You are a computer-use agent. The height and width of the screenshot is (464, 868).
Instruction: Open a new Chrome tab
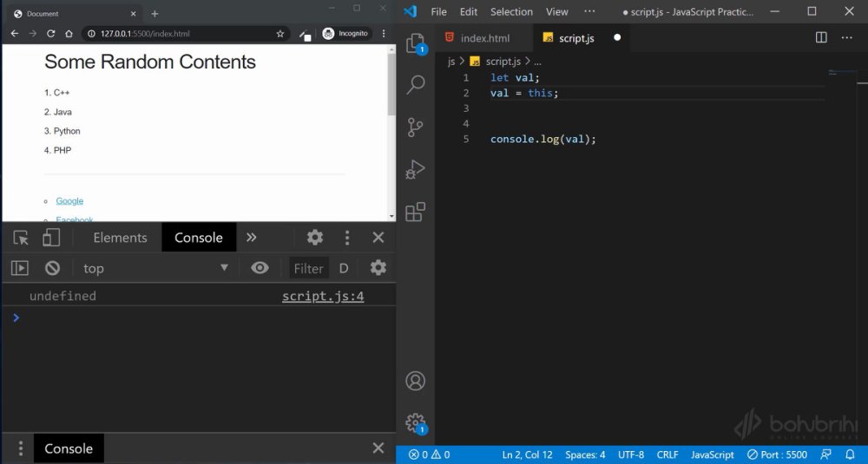(x=155, y=14)
